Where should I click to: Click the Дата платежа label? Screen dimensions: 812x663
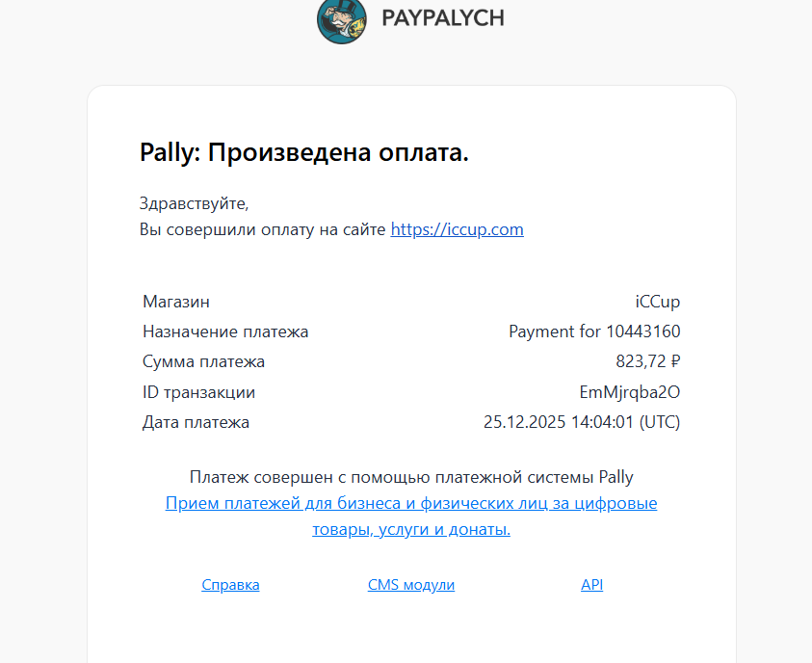(x=196, y=422)
